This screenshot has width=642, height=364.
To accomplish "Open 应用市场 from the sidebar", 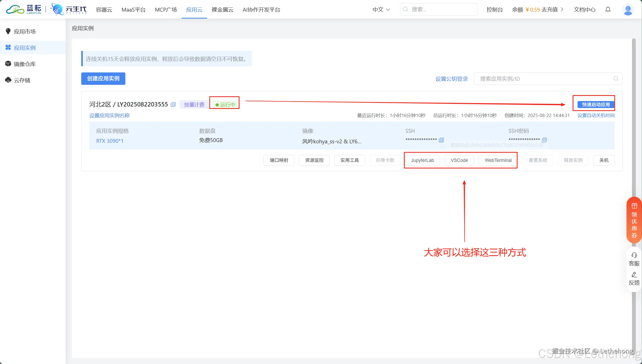I will (x=24, y=31).
